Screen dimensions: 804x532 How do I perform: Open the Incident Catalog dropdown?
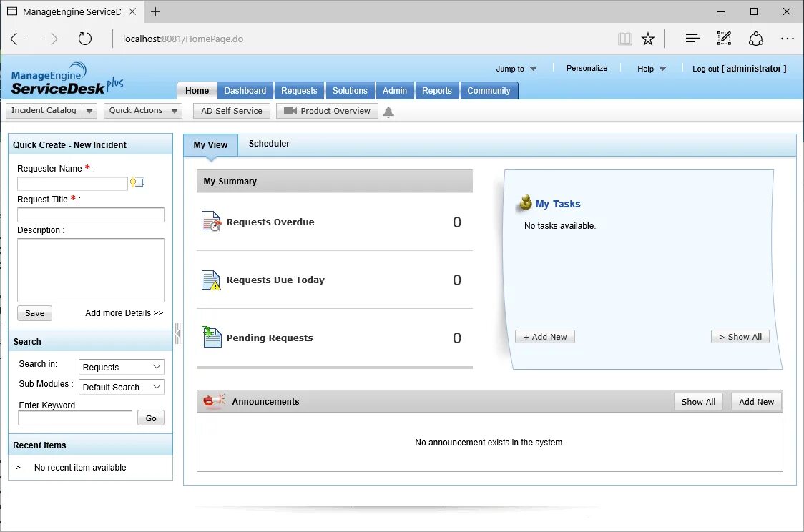click(x=89, y=111)
